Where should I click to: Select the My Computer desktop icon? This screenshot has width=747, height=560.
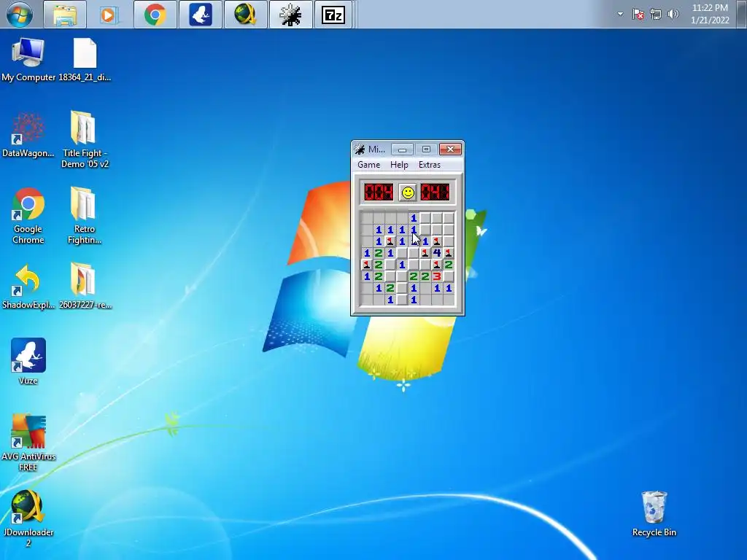pyautogui.click(x=28, y=60)
